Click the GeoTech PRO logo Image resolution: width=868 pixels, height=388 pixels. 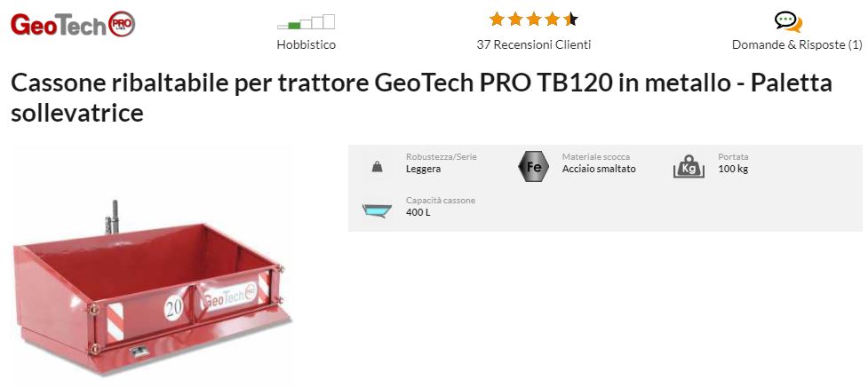73,24
